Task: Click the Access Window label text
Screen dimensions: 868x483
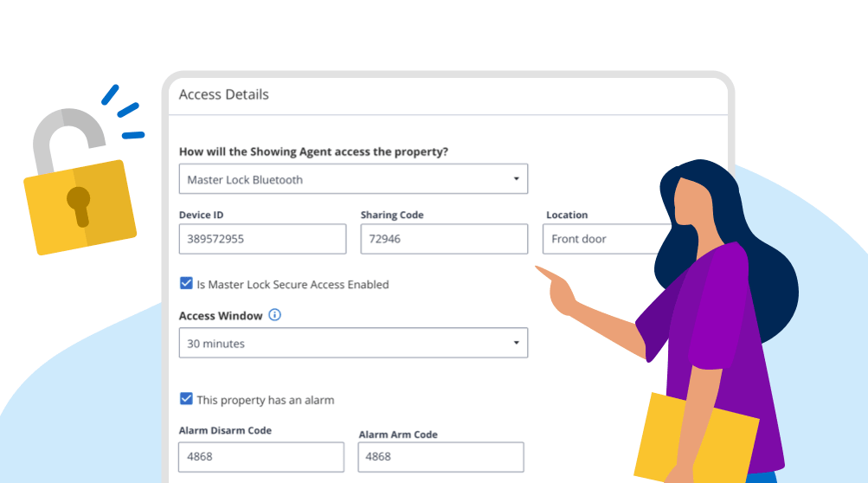Action: 221,316
